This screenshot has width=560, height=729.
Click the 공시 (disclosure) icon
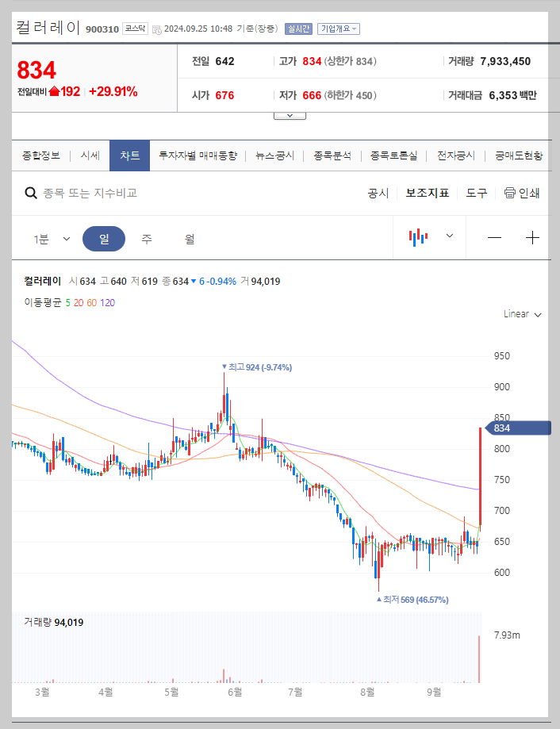379,193
